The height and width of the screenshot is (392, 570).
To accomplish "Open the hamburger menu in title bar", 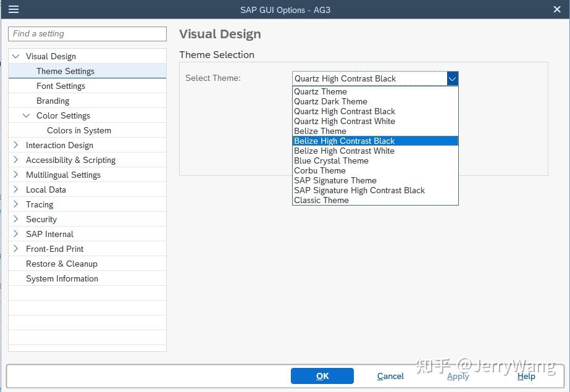I will pos(14,9).
